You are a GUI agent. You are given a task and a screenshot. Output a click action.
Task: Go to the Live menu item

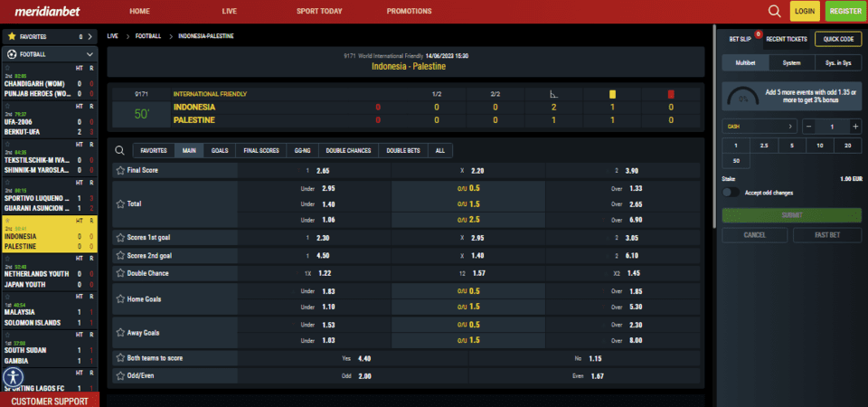[230, 11]
